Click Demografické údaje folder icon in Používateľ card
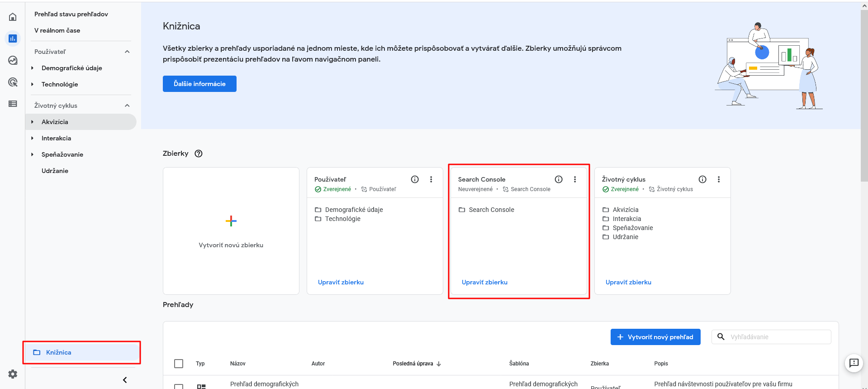The width and height of the screenshot is (868, 389). (x=318, y=210)
